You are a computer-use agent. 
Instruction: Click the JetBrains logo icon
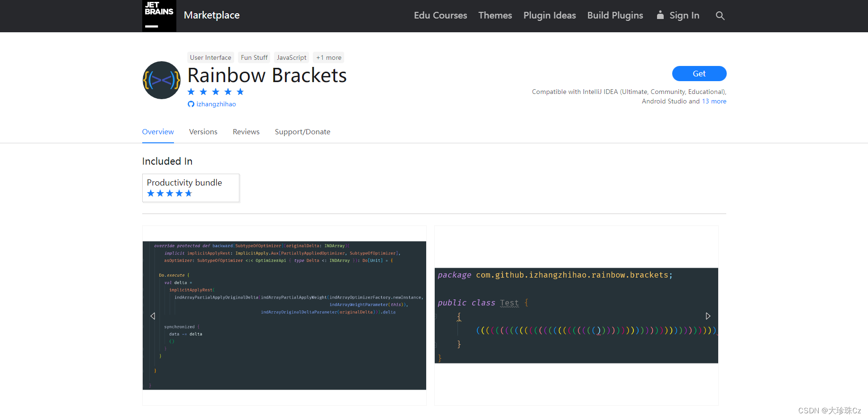[x=159, y=16]
